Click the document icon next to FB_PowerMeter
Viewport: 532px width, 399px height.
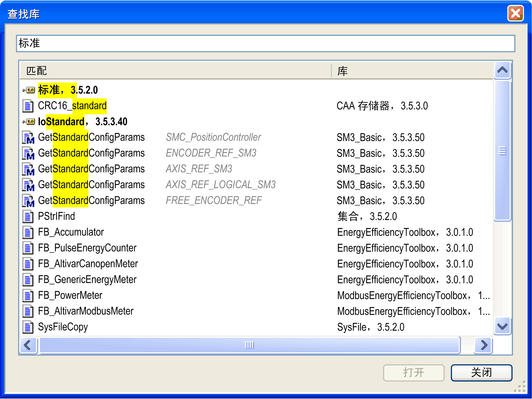28,295
